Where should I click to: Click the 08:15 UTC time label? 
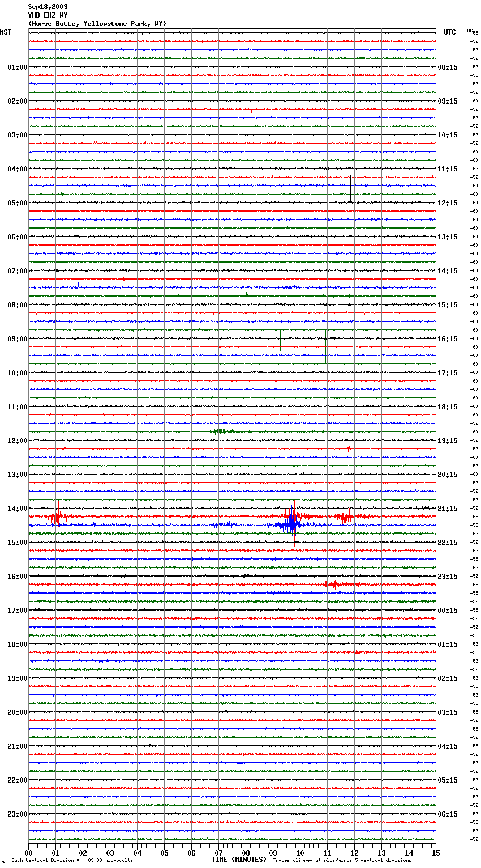coord(448,67)
